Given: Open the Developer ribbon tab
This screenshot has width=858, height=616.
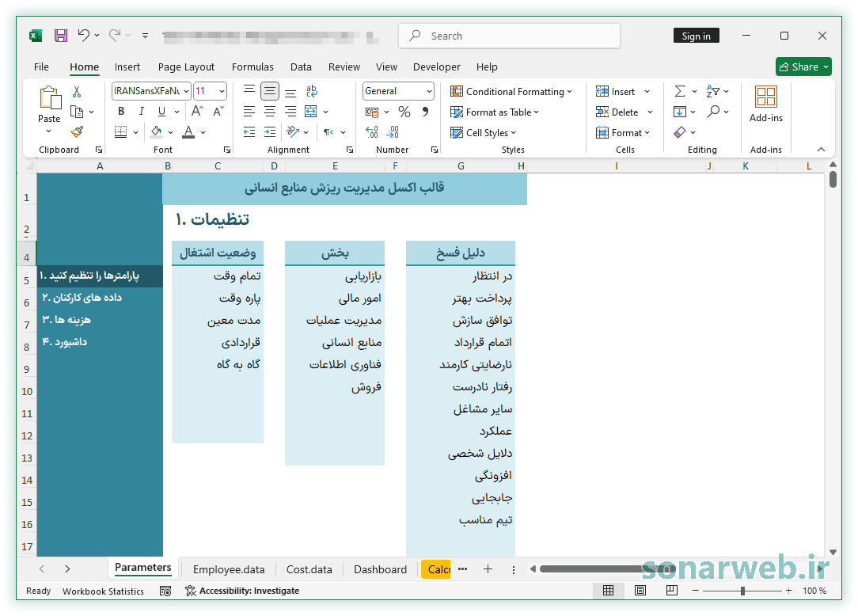Looking at the screenshot, I should tap(437, 67).
